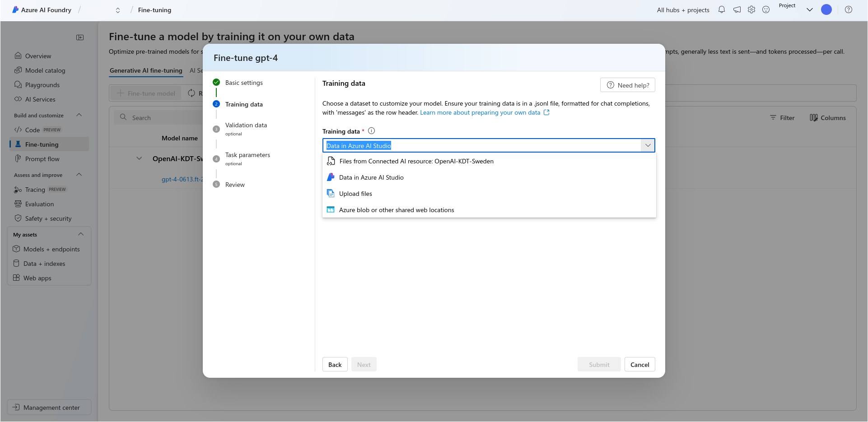Open the gpt-4-0613.ft model link

point(182,179)
